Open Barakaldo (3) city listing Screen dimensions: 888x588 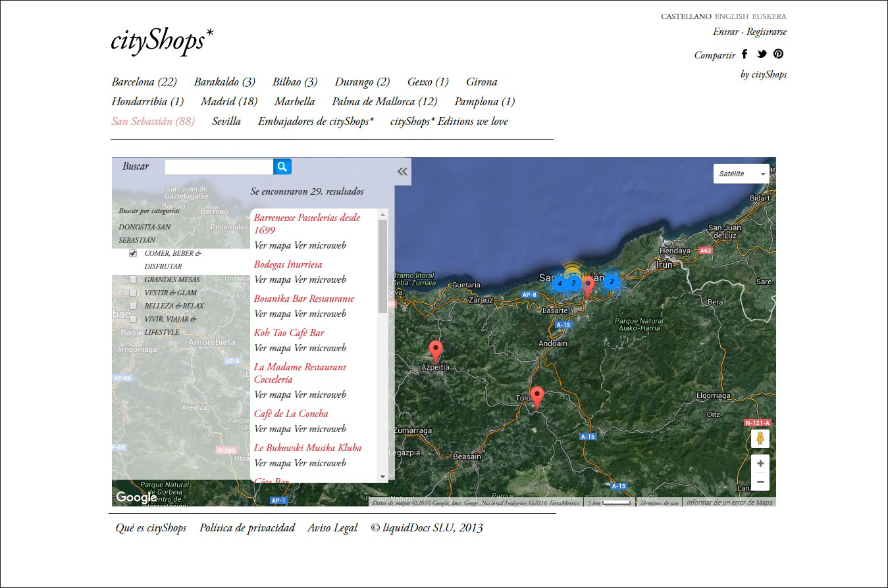coord(224,82)
